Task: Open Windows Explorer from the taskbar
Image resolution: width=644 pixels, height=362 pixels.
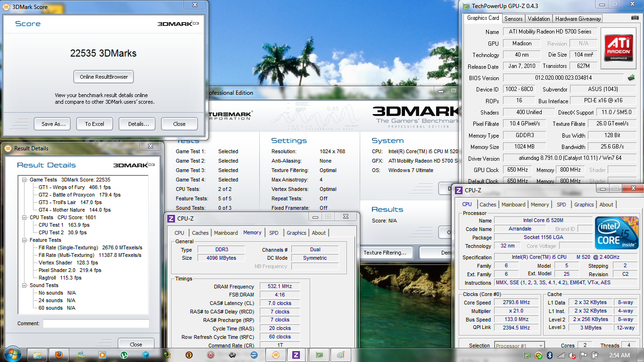Action: tap(37, 355)
